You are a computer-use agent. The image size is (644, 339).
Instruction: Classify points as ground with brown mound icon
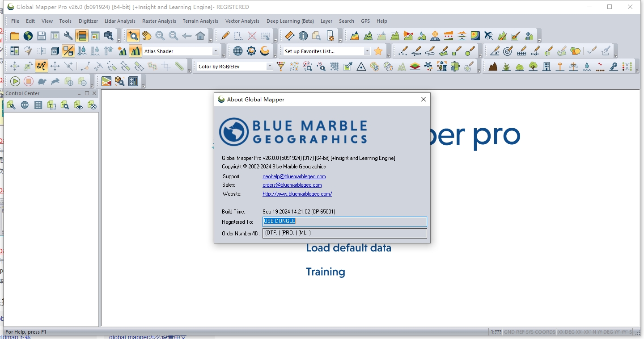[493, 67]
